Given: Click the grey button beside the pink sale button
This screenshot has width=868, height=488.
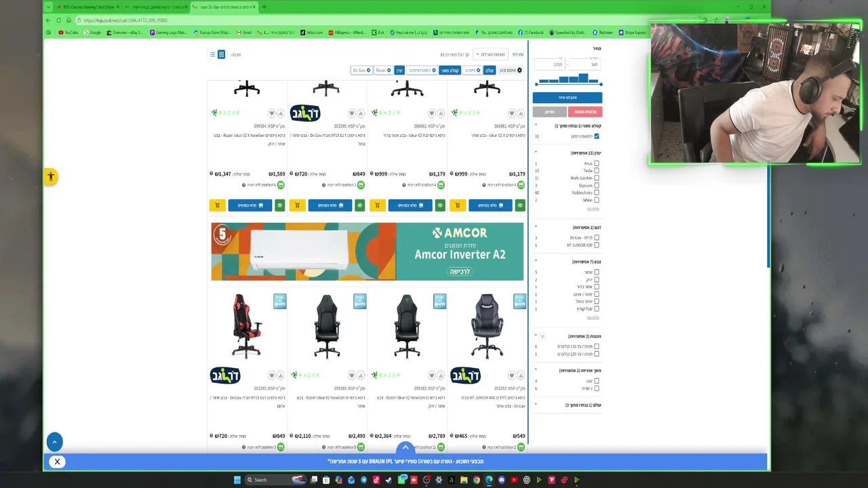Looking at the screenshot, I should coord(550,112).
